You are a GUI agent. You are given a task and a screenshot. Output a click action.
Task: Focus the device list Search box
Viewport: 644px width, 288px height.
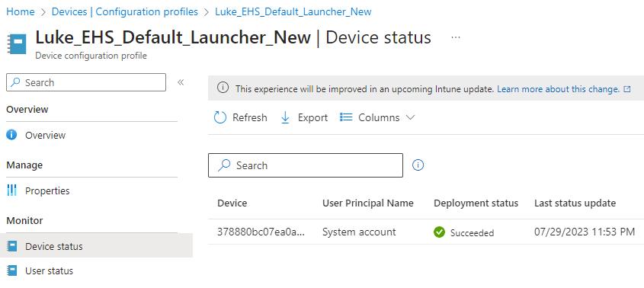(x=306, y=165)
